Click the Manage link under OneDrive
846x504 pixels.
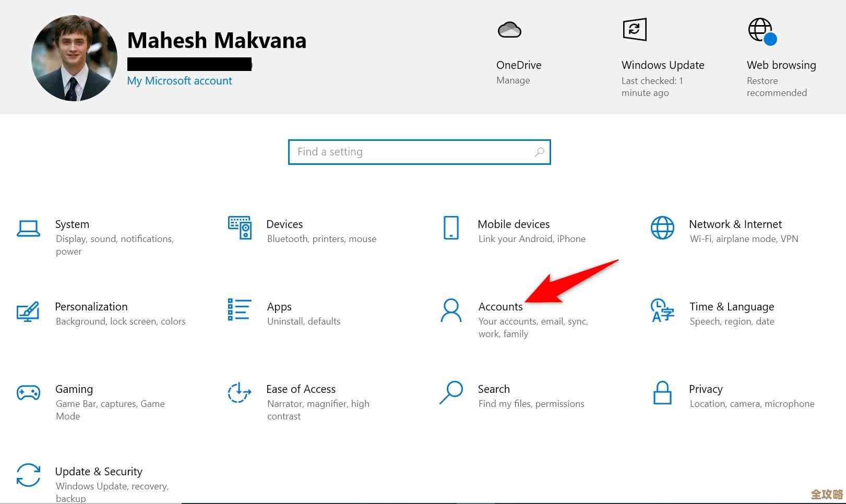tap(513, 80)
